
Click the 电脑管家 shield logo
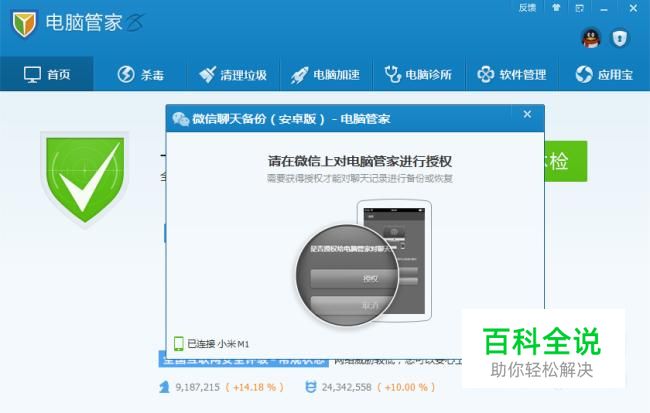coord(24,24)
